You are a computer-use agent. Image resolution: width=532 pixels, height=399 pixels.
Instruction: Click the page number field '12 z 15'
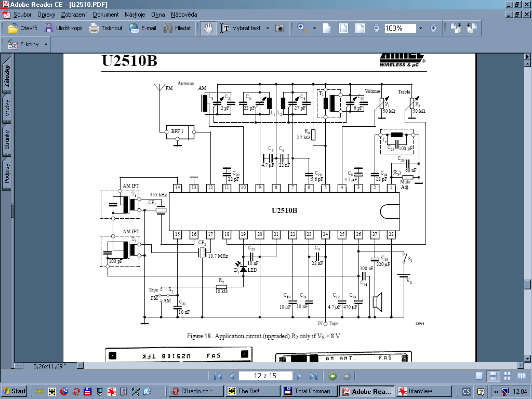(265, 376)
